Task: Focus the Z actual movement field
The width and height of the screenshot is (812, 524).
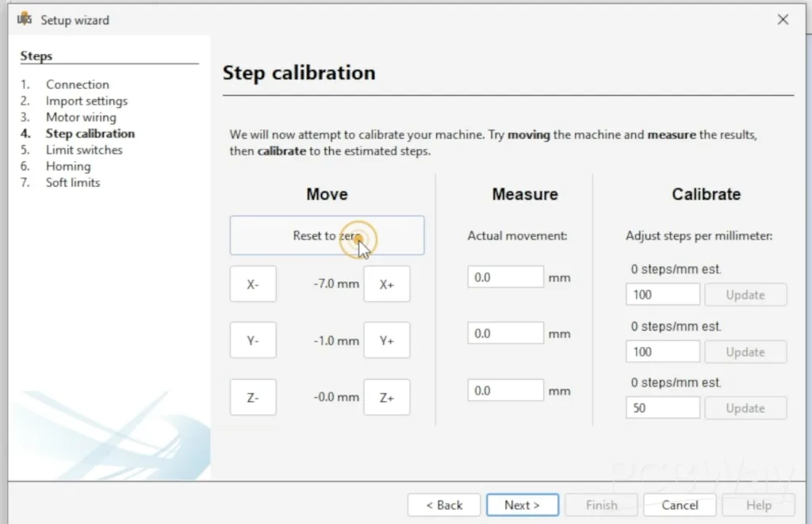Action: 505,390
